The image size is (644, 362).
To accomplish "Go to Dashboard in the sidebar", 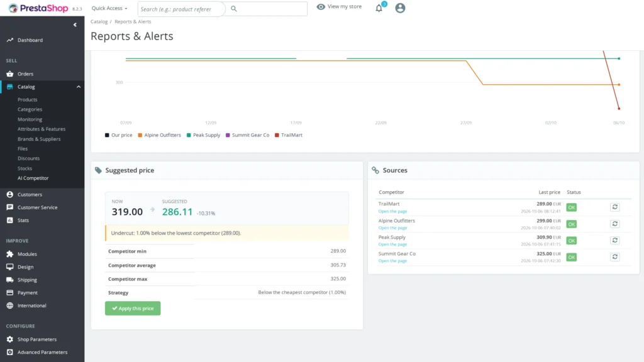I will [30, 40].
